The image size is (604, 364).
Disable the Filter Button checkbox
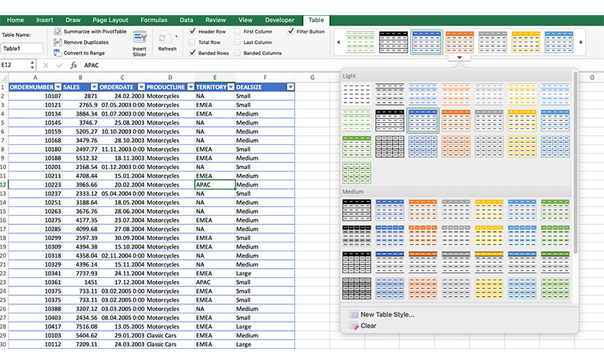[x=291, y=32]
